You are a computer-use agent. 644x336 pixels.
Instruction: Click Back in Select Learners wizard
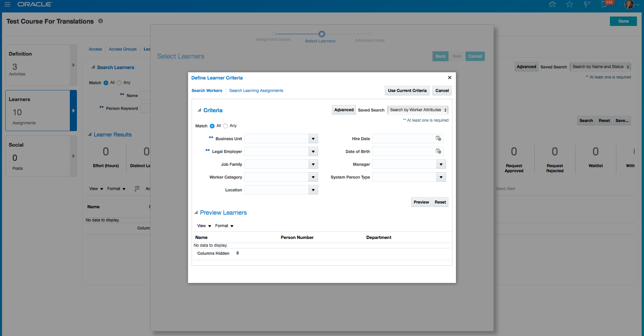pyautogui.click(x=441, y=56)
